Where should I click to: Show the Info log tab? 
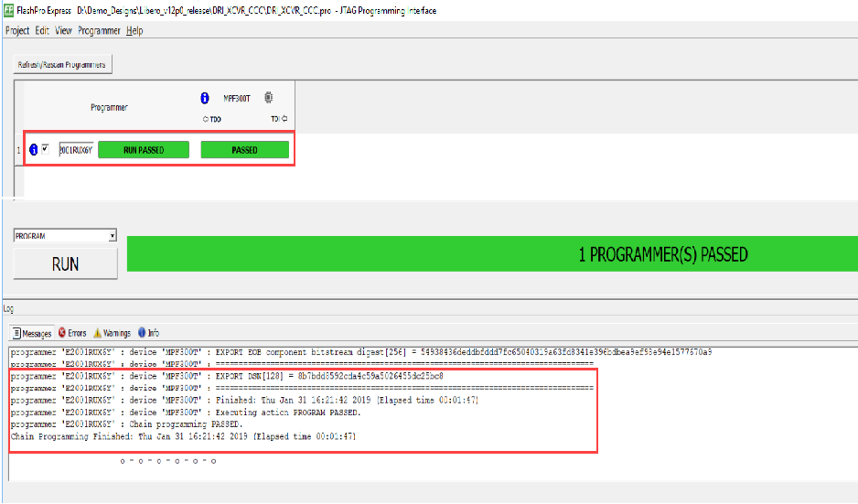pos(148,333)
